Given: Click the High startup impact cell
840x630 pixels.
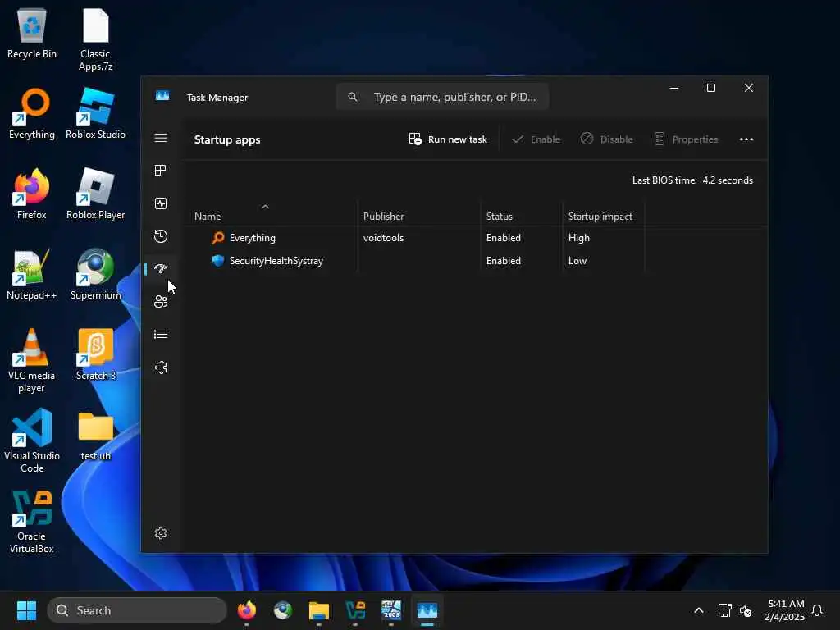Looking at the screenshot, I should point(579,238).
